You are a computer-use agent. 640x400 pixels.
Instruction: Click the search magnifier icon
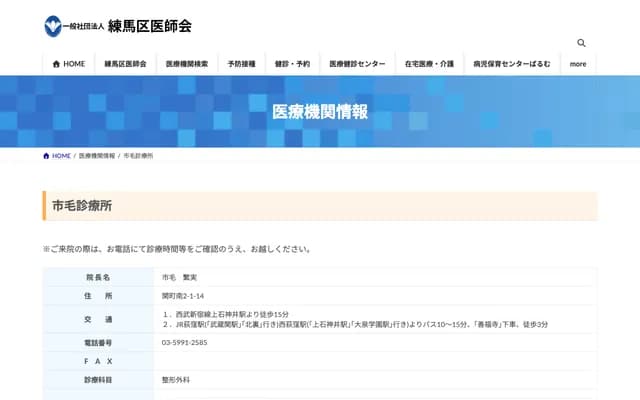pos(581,43)
